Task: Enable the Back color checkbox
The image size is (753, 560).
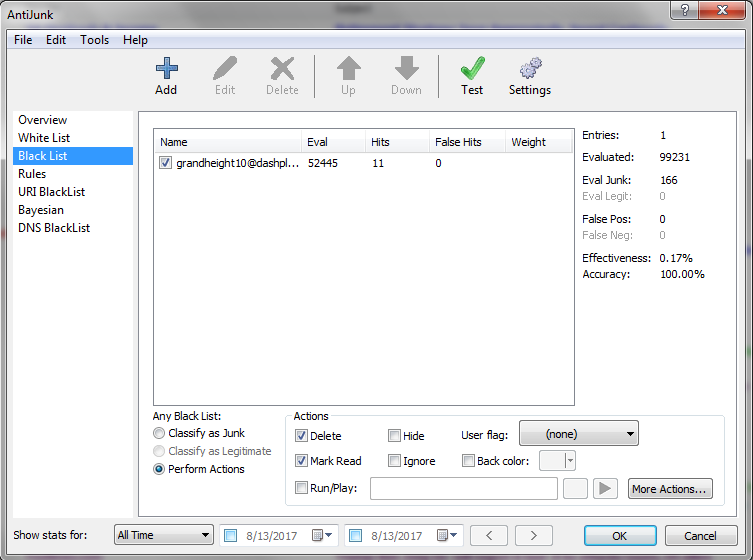Action: (468, 461)
